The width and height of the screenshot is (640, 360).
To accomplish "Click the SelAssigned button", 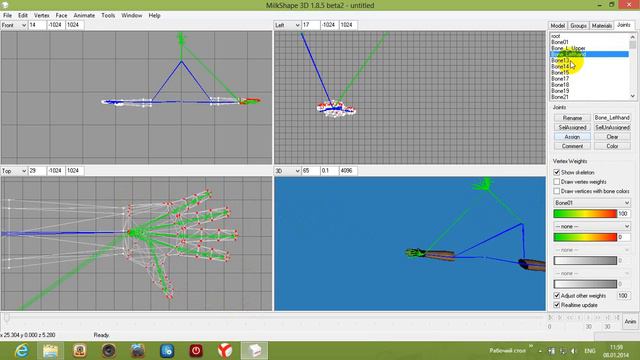I will [x=572, y=127].
